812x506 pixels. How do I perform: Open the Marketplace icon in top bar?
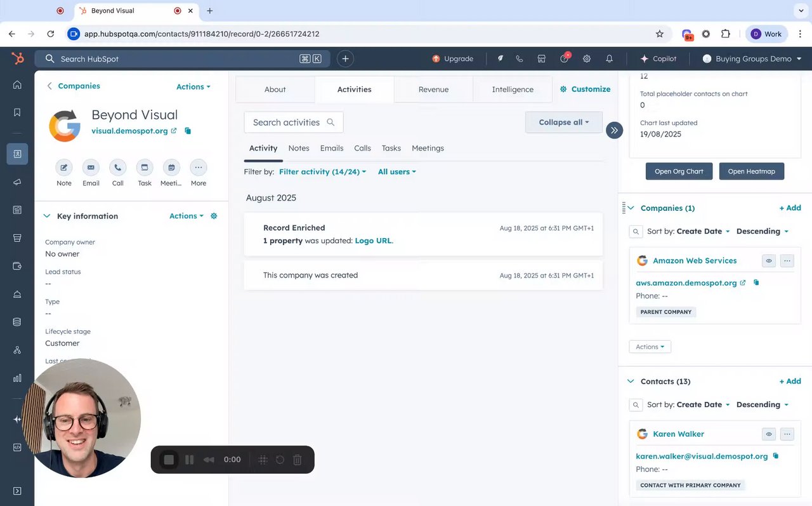(542, 58)
